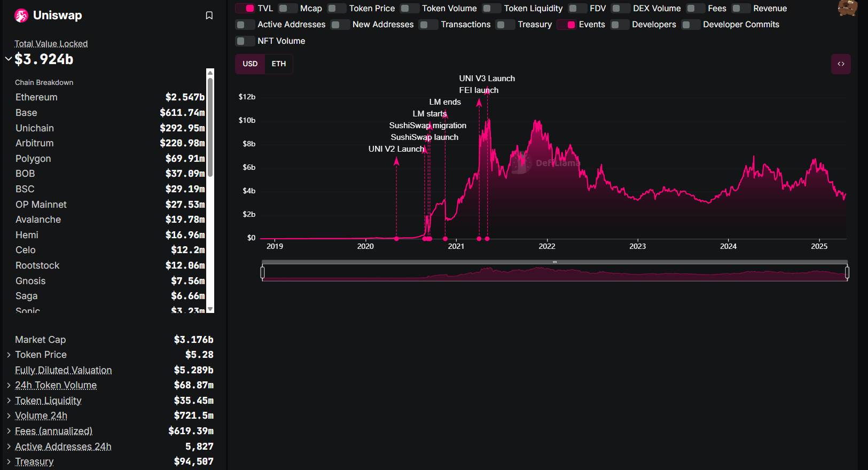Click the LM ends event label

pyautogui.click(x=445, y=102)
